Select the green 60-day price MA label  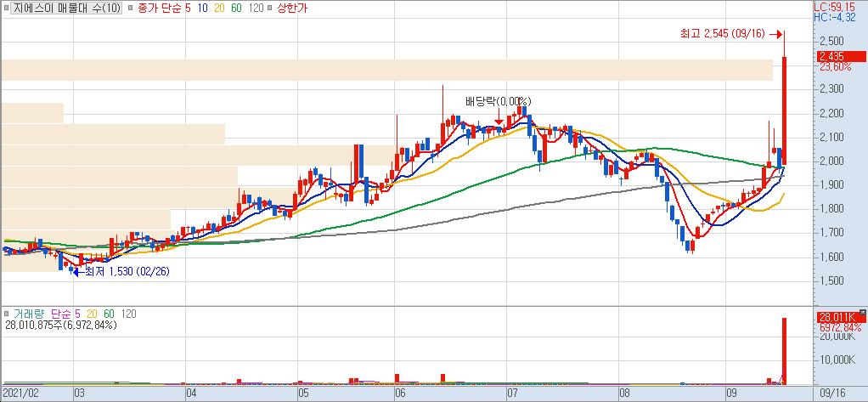pos(236,8)
